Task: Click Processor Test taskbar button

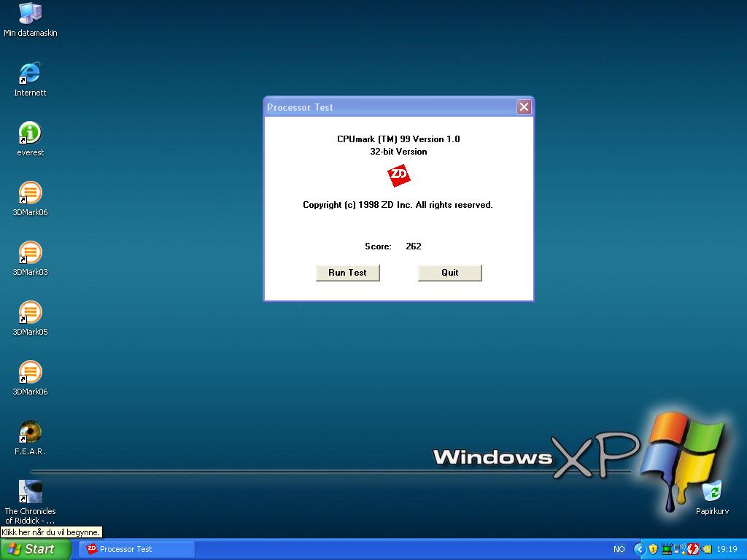Action: 136,549
